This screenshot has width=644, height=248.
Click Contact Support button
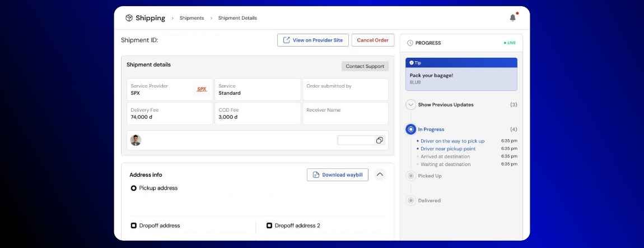tap(365, 66)
